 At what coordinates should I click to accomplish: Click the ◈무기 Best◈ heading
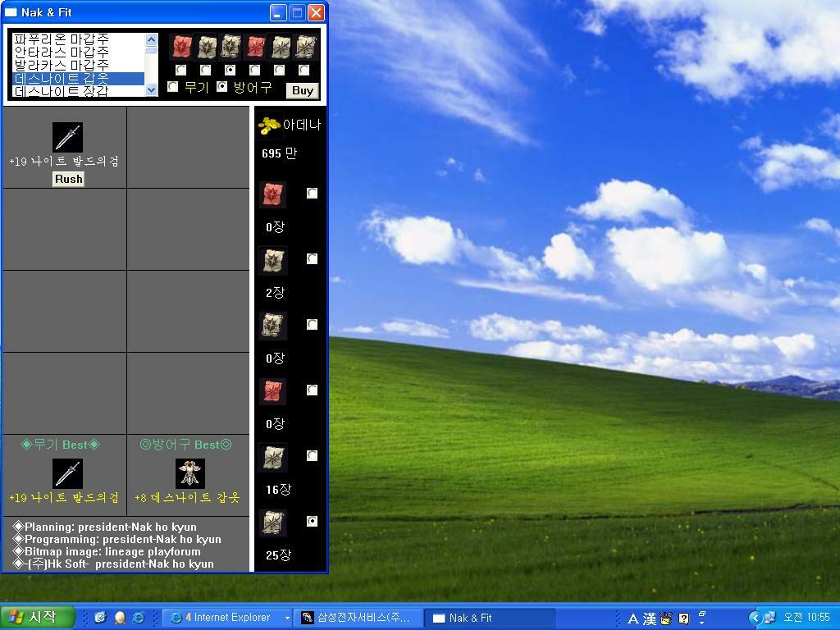coord(61,445)
